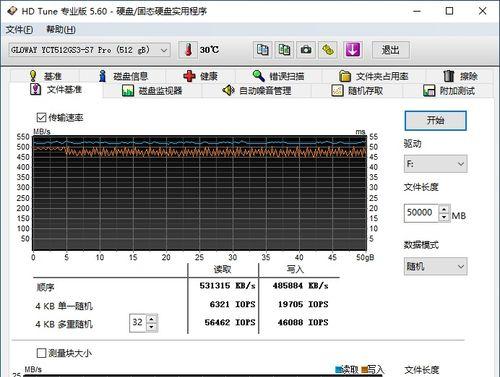Click the 退出 exit button
Image resolution: width=500 pixels, height=377 pixels.
(x=390, y=50)
